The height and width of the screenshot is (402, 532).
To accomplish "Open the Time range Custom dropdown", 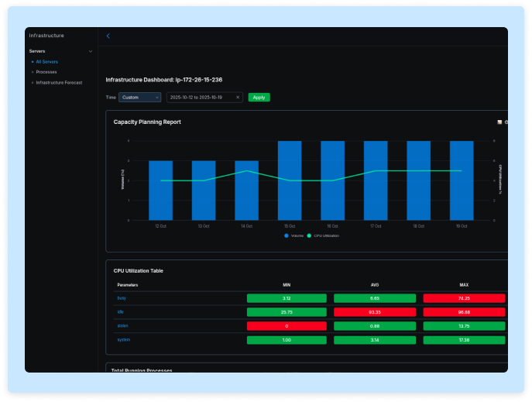I will (x=140, y=98).
